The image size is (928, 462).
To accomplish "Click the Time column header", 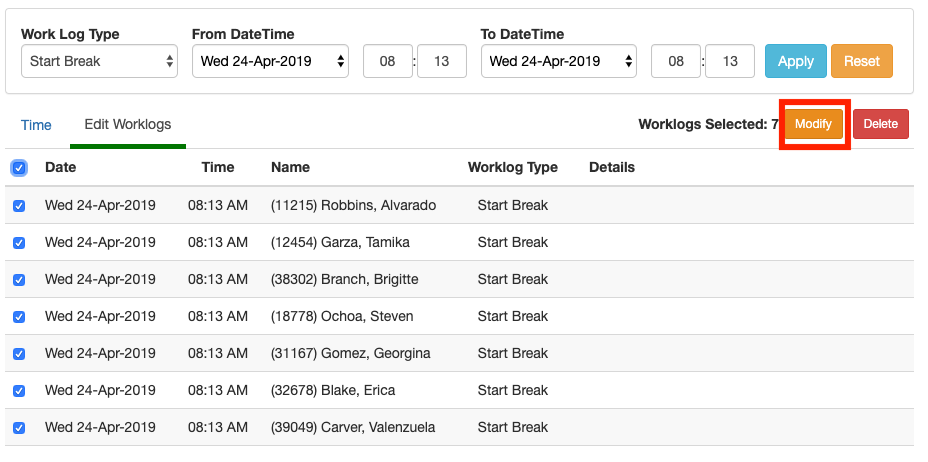I will point(218,167).
